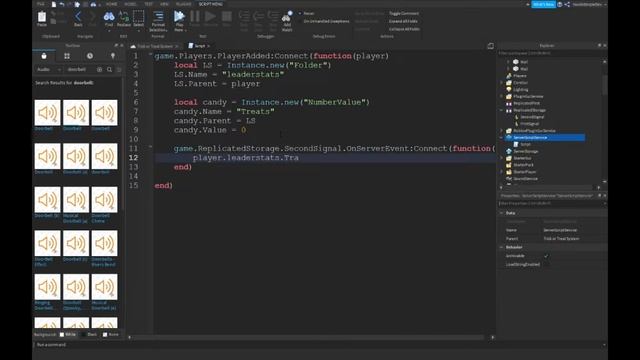Expand PluginGuiService in Explorer
Viewport: 640px width, 360px height.
[502, 96]
